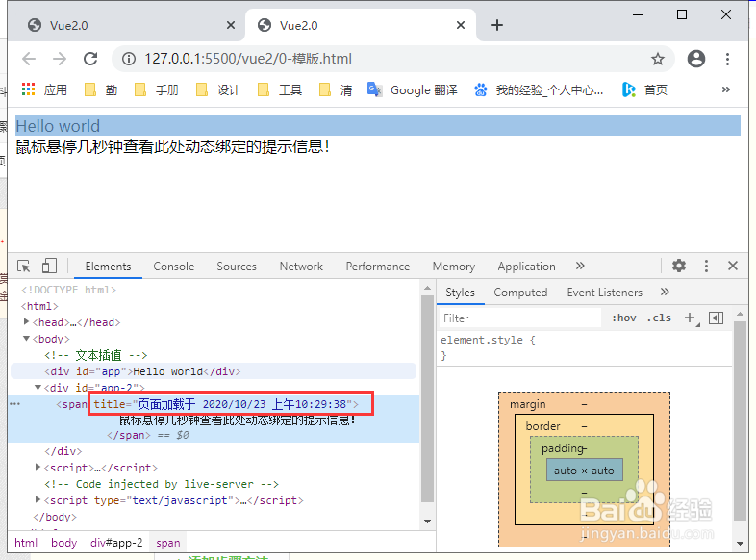The image size is (756, 560).
Task: Select div id="app" Hello world line
Action: pos(214,371)
